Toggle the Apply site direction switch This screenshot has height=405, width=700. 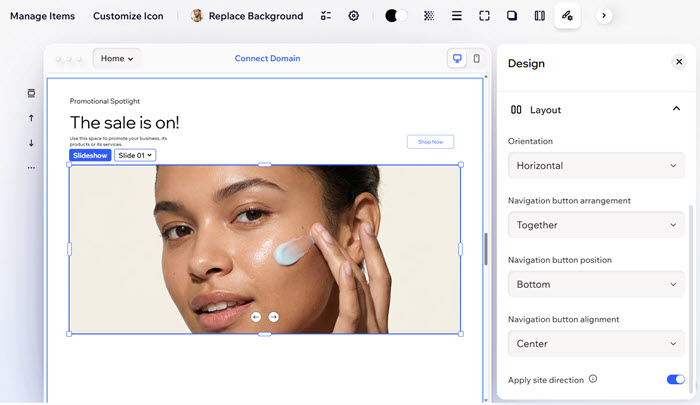[x=675, y=380]
